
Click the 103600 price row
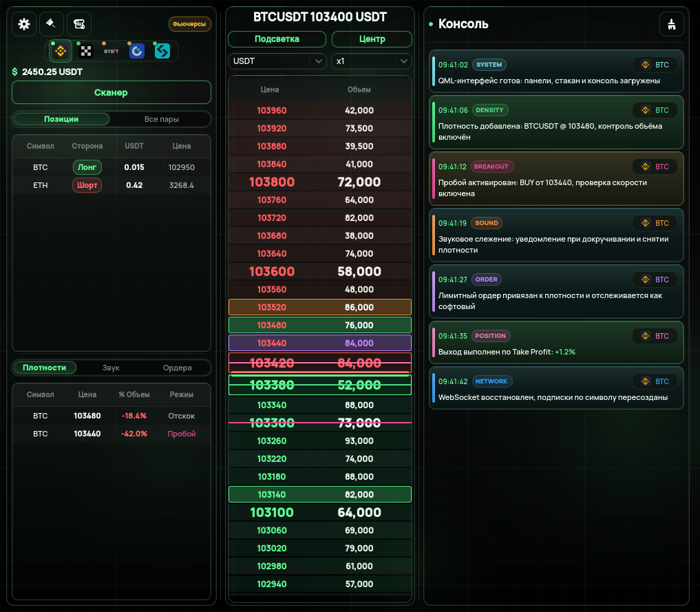coord(319,271)
